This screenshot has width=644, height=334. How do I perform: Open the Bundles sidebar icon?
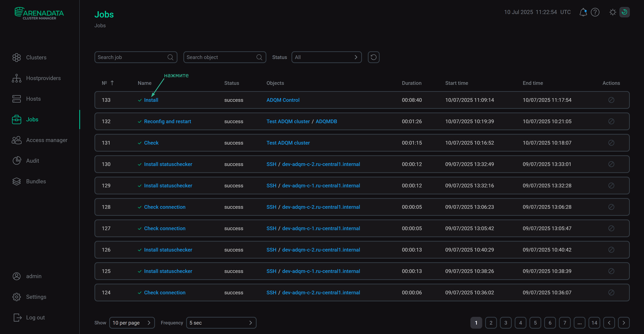[16, 181]
